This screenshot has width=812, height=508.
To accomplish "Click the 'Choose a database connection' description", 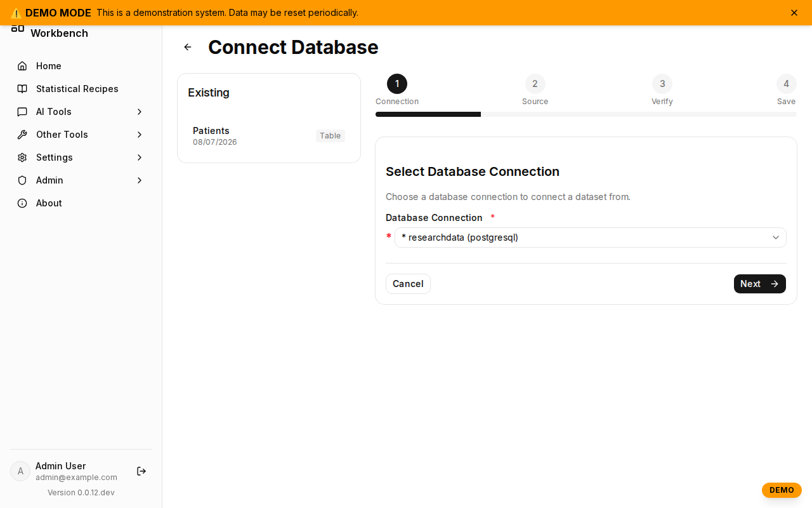I will point(508,197).
